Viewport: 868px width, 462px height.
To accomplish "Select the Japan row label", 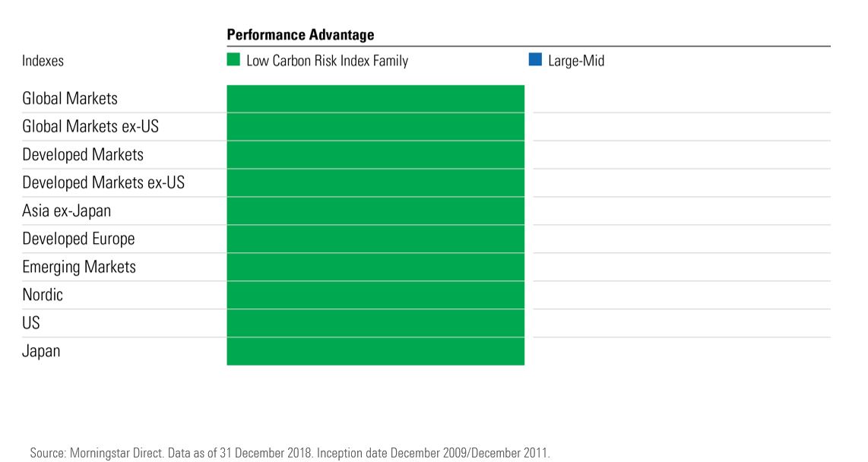I will click(41, 352).
